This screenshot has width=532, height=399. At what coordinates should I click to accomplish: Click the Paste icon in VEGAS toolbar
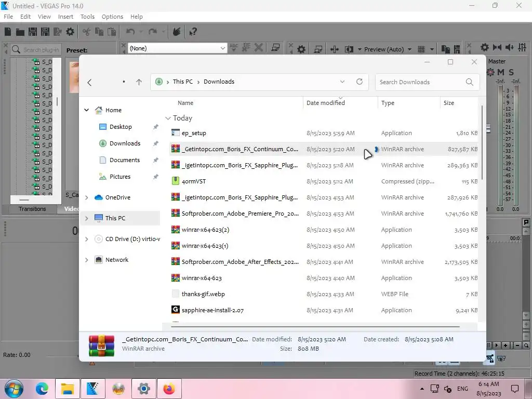[x=112, y=32]
